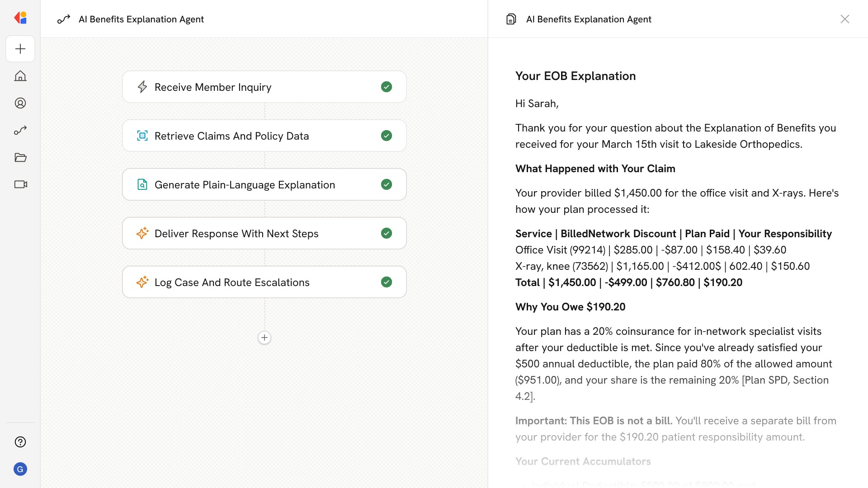Click the green check on Retrieve Claims And Policy Data

pyautogui.click(x=387, y=136)
